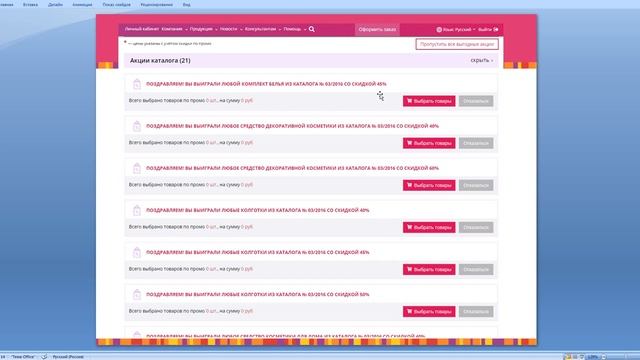The width and height of the screenshot is (640, 360).
Task: Click Тема Office in the status bar
Action: click(x=23, y=357)
